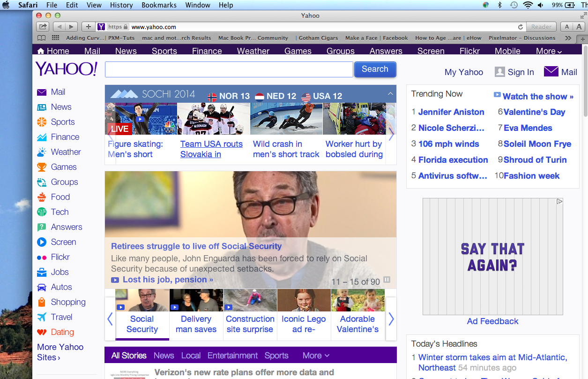The height and width of the screenshot is (379, 588).
Task: Expand the More dropdown in stories tabs
Action: pos(316,356)
